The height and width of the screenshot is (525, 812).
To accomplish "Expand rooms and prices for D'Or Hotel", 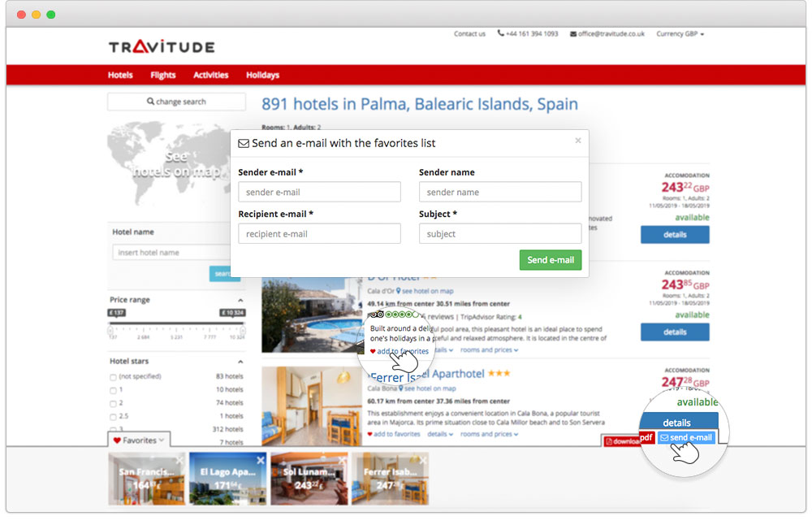I will click(490, 349).
